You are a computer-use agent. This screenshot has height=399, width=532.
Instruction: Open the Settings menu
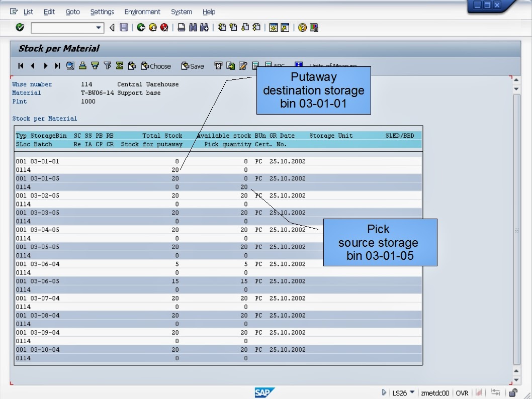(x=102, y=12)
